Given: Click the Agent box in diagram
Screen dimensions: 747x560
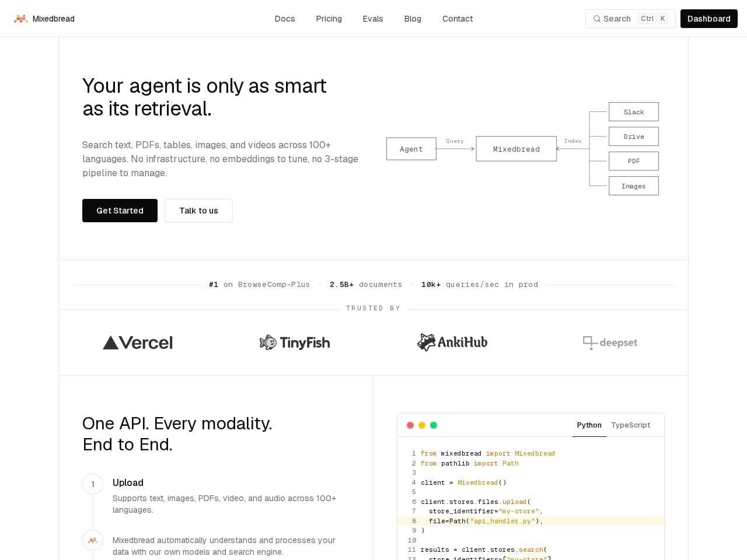Looking at the screenshot, I should pos(411,149).
